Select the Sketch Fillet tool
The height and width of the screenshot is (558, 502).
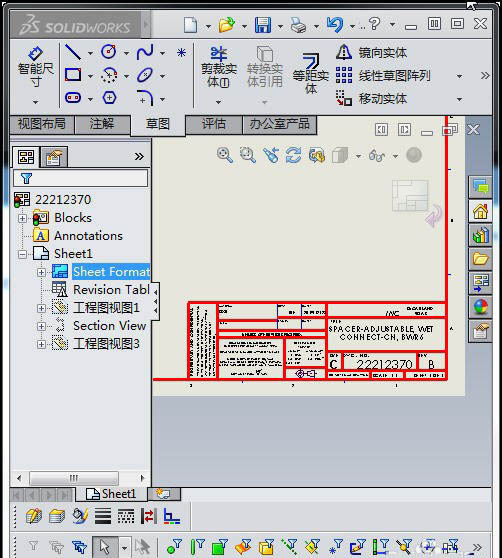coord(145,98)
